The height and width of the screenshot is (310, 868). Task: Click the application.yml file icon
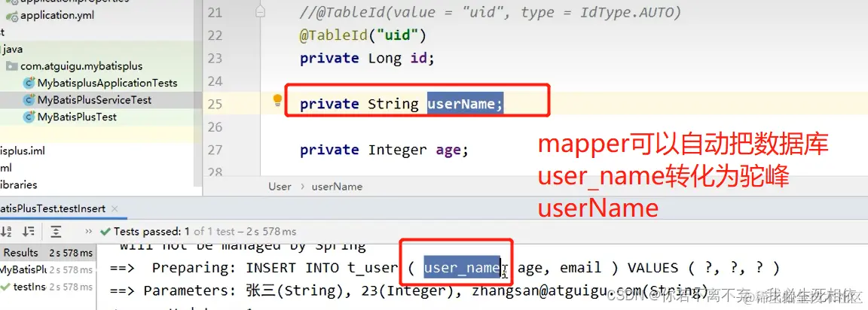point(11,16)
